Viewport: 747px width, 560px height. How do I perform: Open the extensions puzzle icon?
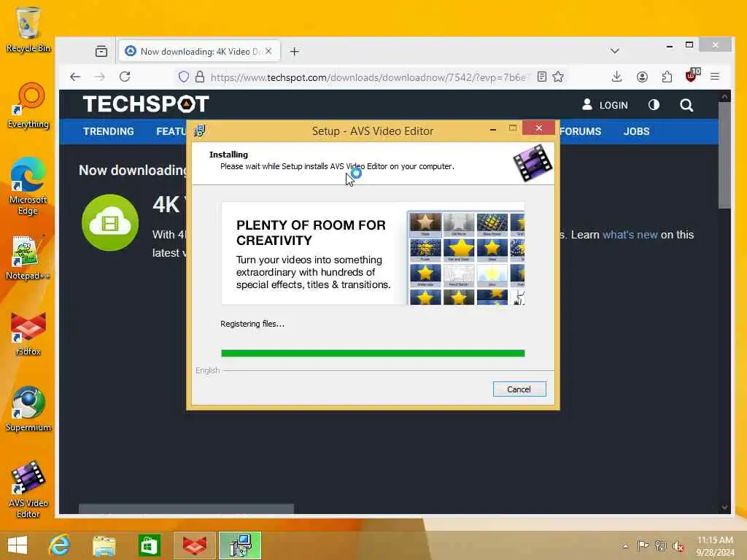pyautogui.click(x=667, y=77)
